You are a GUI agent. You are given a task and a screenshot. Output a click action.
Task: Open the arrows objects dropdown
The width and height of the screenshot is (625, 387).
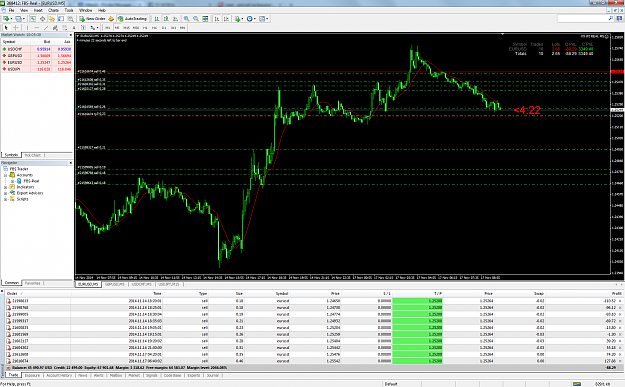94,28
